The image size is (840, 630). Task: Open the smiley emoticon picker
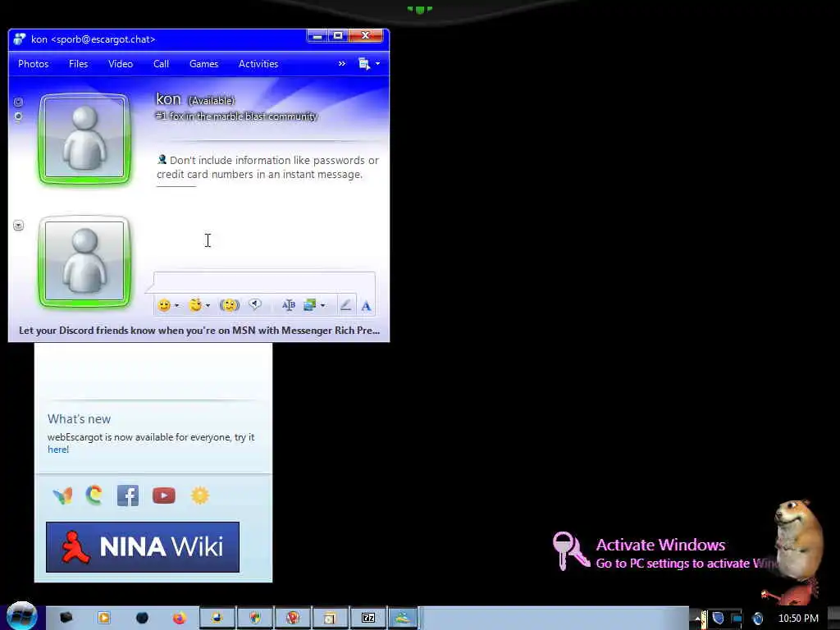pyautogui.click(x=164, y=305)
